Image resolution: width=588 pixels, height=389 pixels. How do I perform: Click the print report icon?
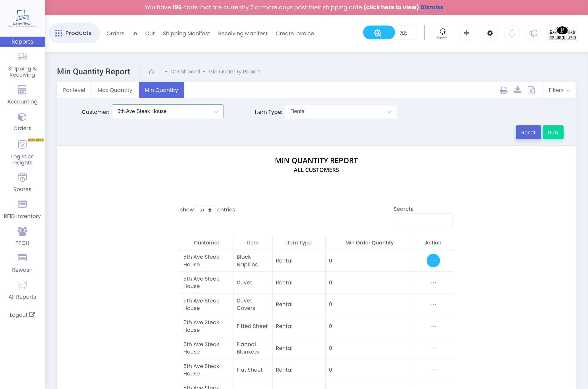(503, 90)
